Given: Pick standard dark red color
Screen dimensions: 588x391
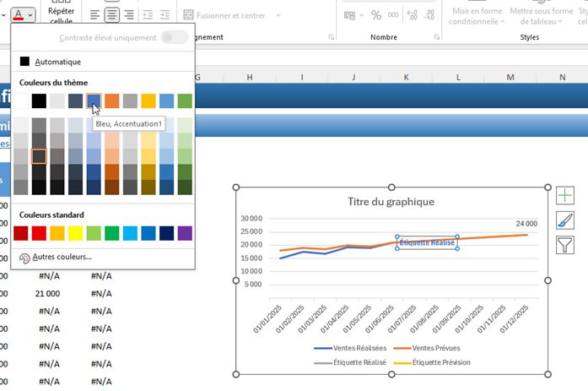Looking at the screenshot, I should click(x=20, y=233).
